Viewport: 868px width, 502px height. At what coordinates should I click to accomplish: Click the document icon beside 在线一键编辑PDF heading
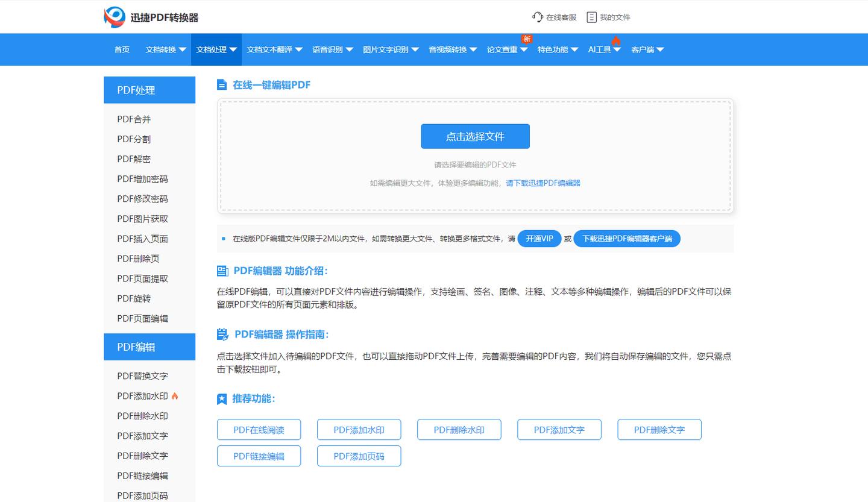point(222,85)
